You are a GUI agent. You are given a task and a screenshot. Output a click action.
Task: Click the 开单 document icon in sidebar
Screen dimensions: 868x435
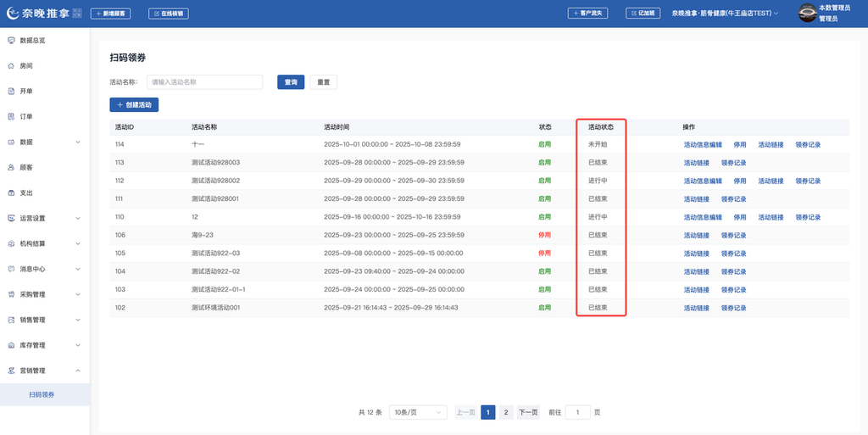pyautogui.click(x=11, y=91)
